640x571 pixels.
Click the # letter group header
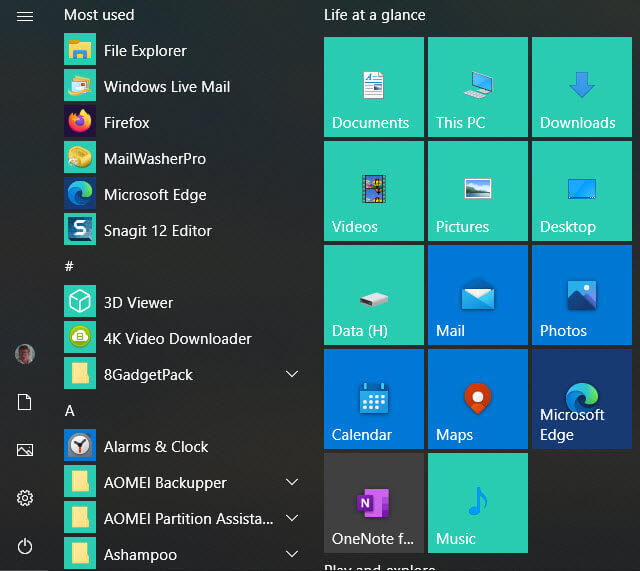69,267
